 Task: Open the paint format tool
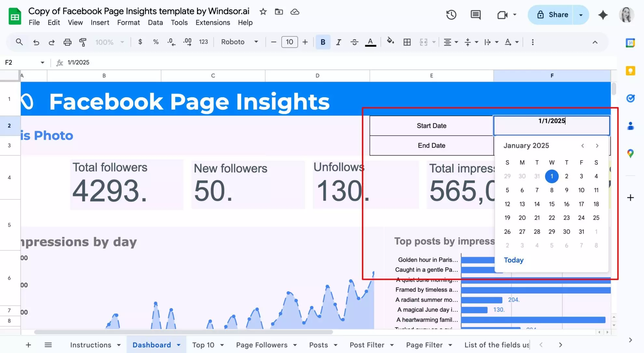point(83,42)
